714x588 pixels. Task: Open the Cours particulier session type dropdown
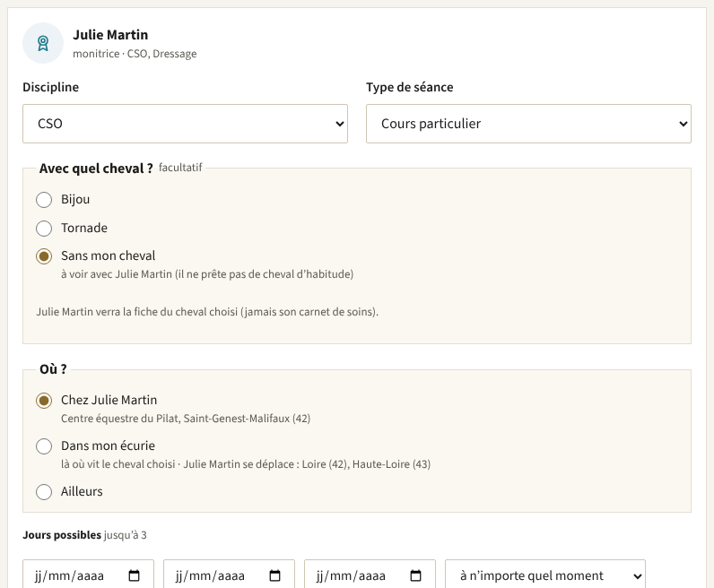pyautogui.click(x=528, y=124)
